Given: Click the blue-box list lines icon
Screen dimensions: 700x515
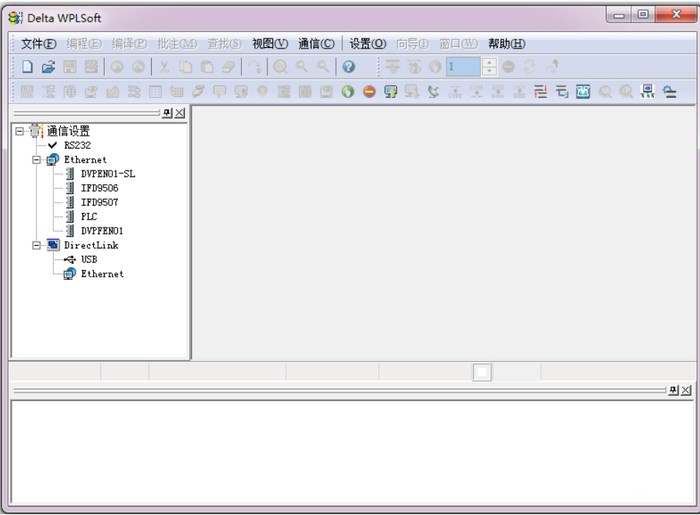Looking at the screenshot, I should 562,92.
